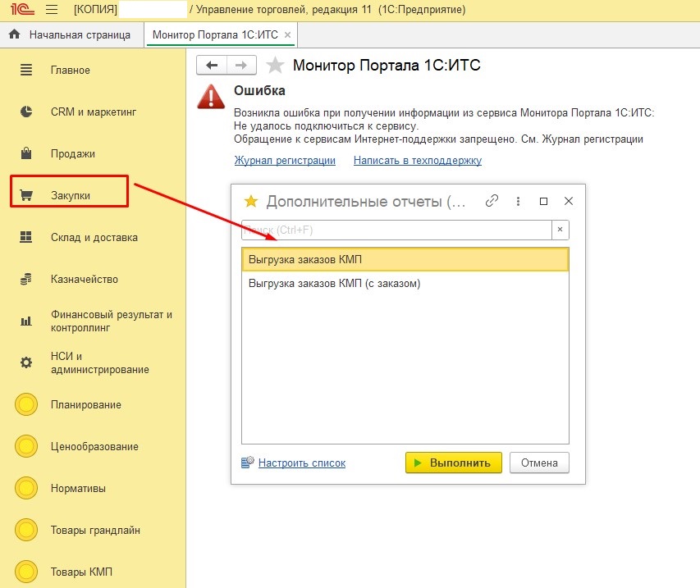Click the Выполнить button

pyautogui.click(x=453, y=463)
